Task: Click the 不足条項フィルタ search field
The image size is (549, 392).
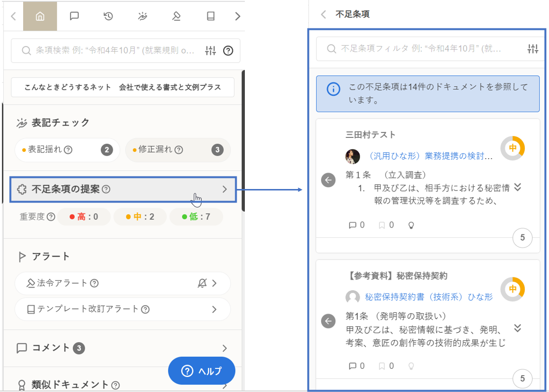Action: [x=421, y=49]
